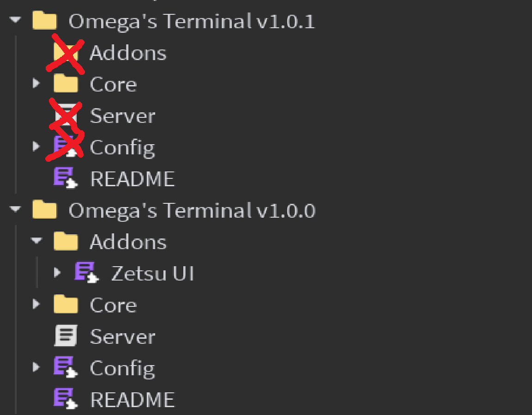Click the Config module icon under v1.0.0
This screenshot has width=532, height=415.
click(65, 368)
